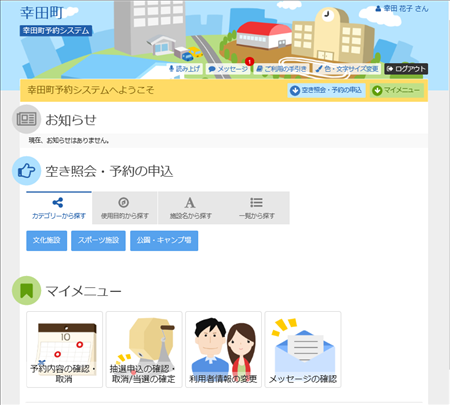Viewport: 450px width, 405px height.
Task: Click the compass icon on 使用目的 tab
Action: pos(124,202)
